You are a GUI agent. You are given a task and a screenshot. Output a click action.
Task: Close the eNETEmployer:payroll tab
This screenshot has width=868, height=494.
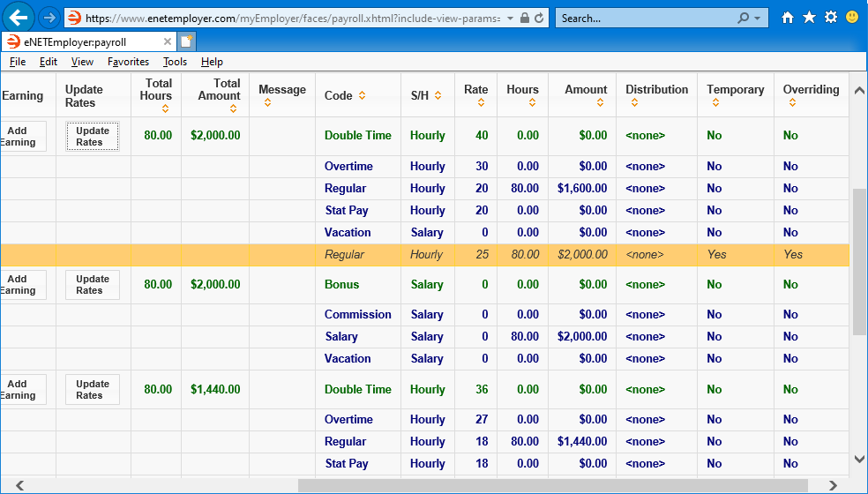click(x=168, y=41)
